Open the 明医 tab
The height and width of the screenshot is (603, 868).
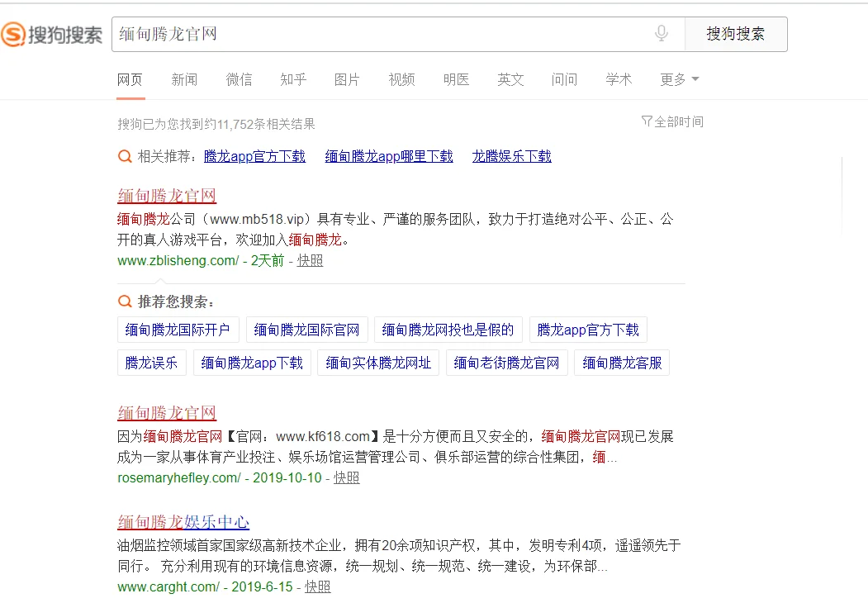pyautogui.click(x=456, y=80)
